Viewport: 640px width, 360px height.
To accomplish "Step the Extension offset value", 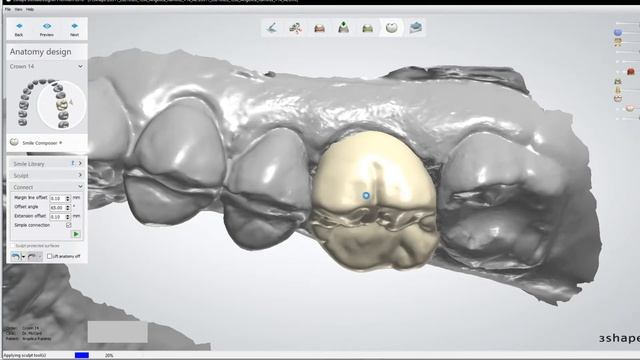I will click(68, 216).
